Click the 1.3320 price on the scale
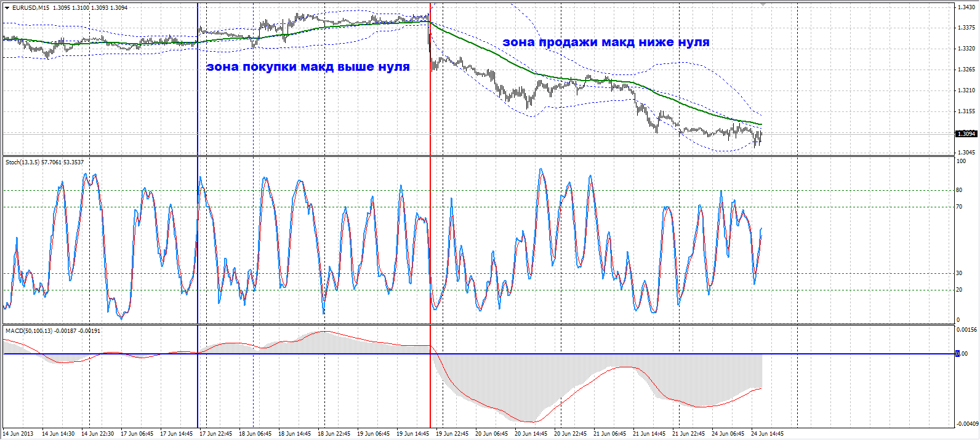This screenshot has width=980, height=440. pos(966,49)
